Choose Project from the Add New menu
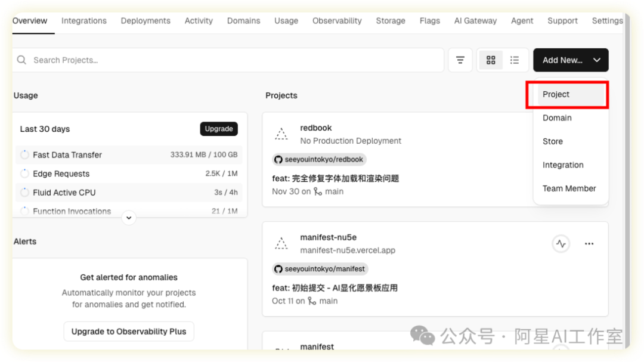The height and width of the screenshot is (362, 644). point(571,94)
